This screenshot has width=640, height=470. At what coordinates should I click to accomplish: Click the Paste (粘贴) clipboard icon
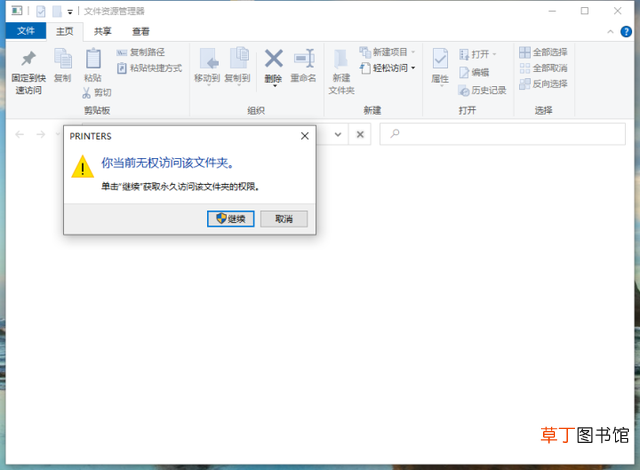coord(93,58)
